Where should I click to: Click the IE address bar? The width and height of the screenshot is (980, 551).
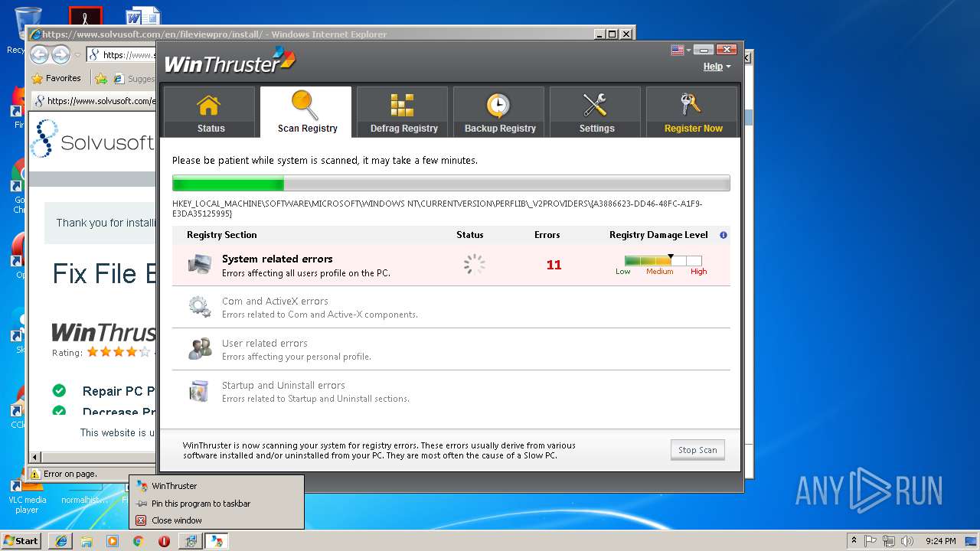122,55
